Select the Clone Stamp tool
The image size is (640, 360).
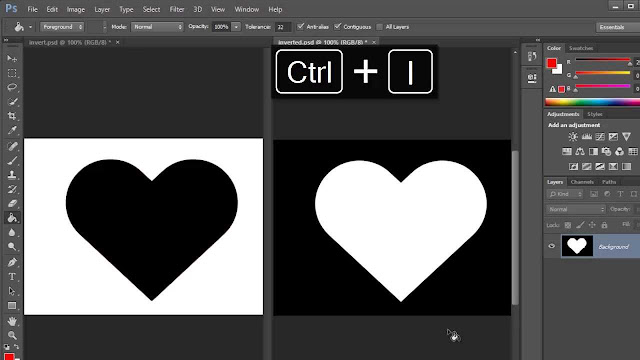pyautogui.click(x=12, y=175)
